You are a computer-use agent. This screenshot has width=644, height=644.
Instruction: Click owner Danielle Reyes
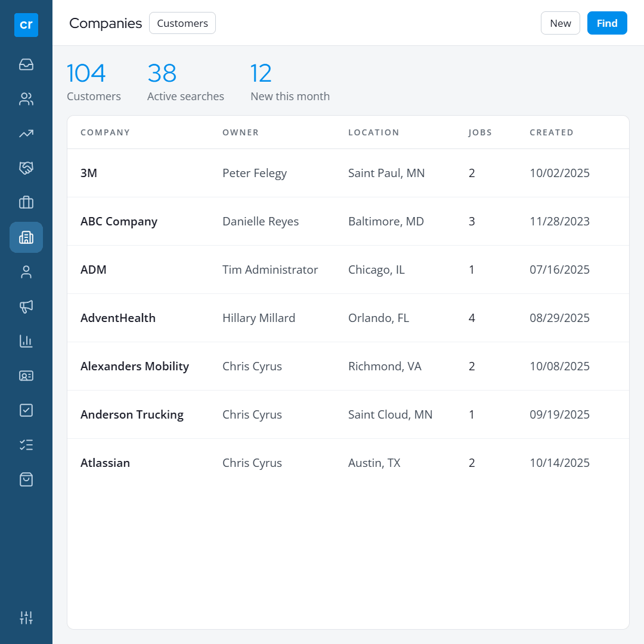pos(261,221)
